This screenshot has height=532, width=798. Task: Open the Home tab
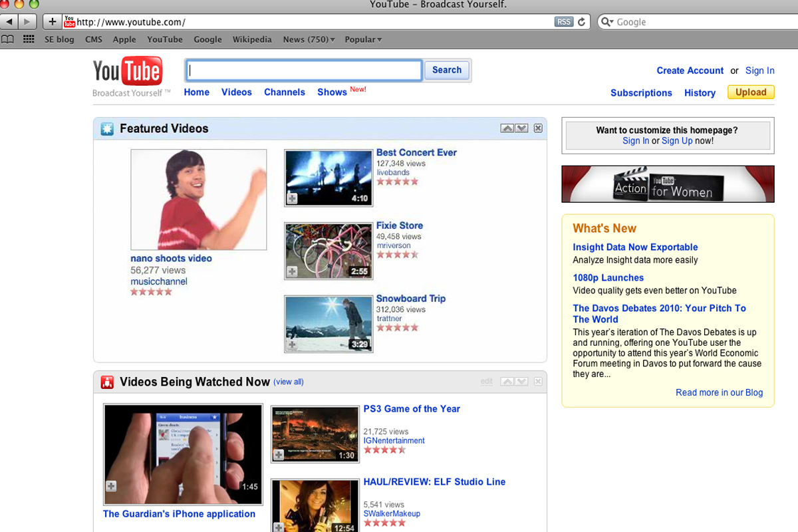tap(197, 92)
